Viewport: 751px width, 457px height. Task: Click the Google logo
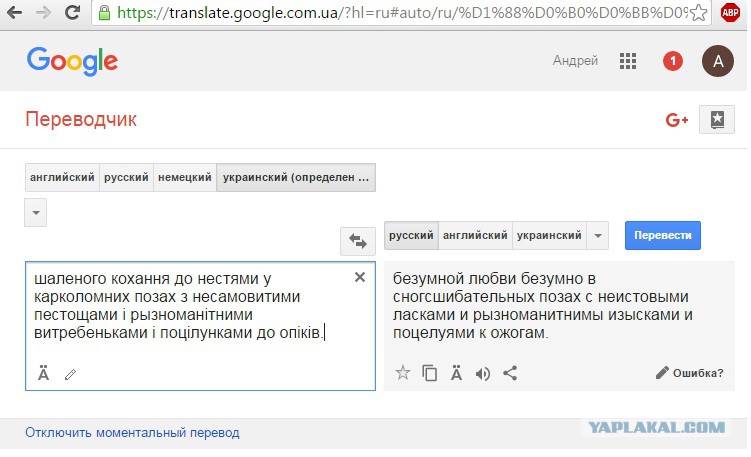pos(72,61)
